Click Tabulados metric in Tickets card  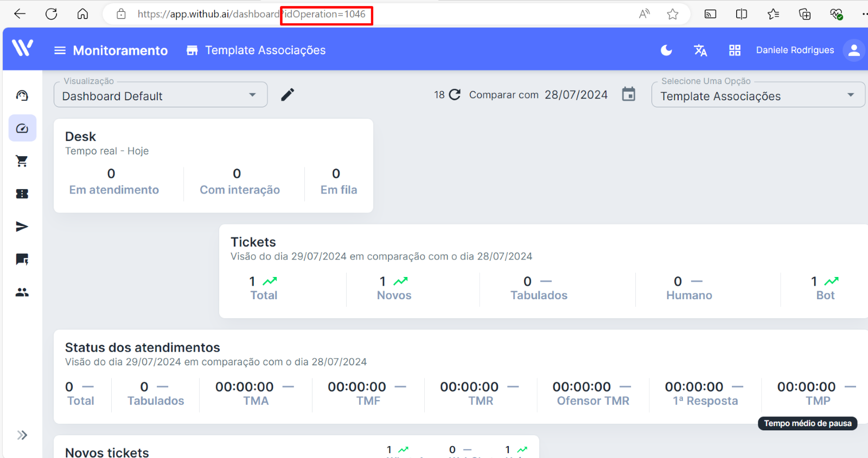click(x=539, y=288)
